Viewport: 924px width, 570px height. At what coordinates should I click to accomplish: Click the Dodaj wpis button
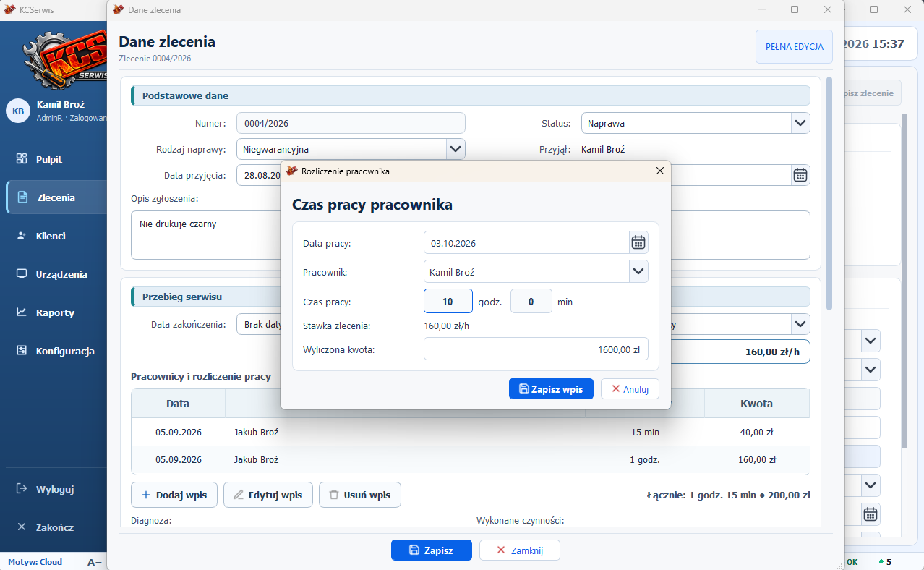coord(174,495)
